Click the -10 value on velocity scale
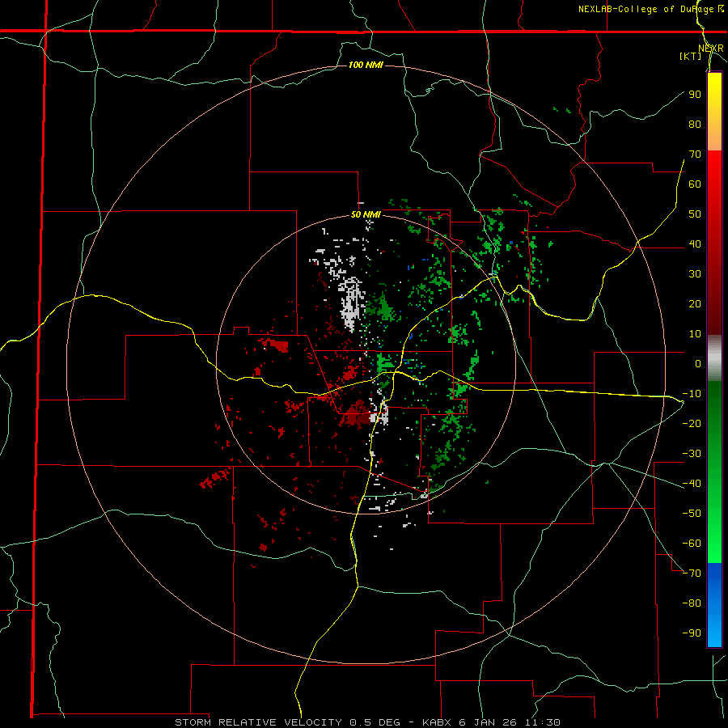Image resolution: width=728 pixels, height=728 pixels. tap(692, 394)
